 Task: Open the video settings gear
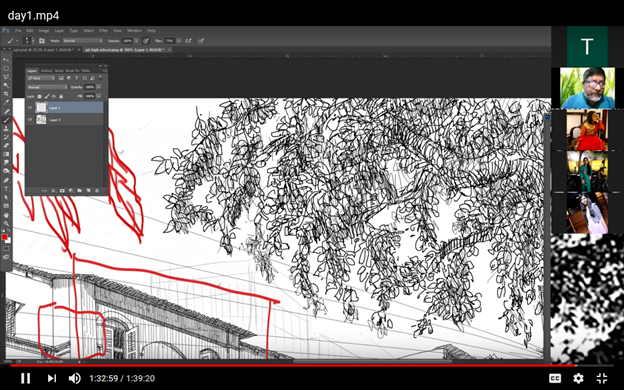pyautogui.click(x=578, y=378)
